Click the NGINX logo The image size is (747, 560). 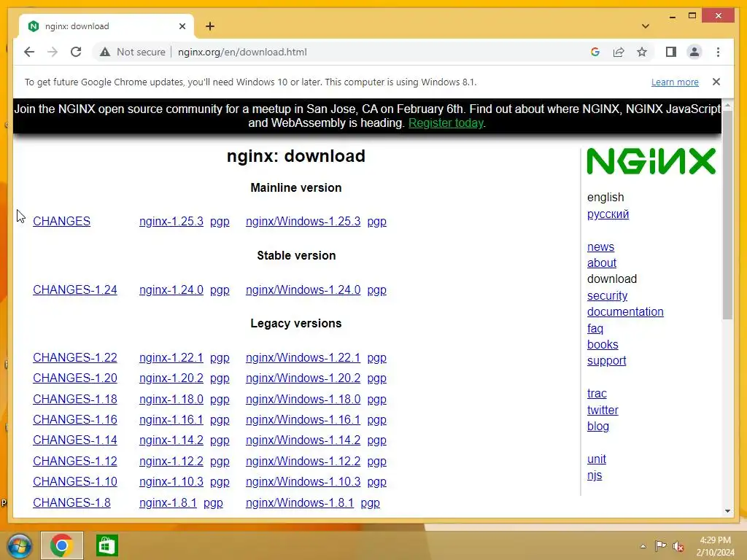point(651,161)
